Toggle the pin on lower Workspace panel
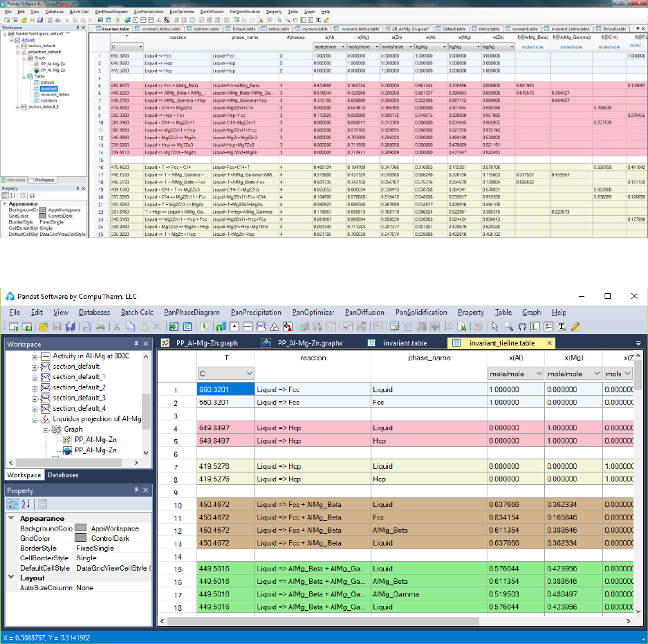 [x=136, y=344]
